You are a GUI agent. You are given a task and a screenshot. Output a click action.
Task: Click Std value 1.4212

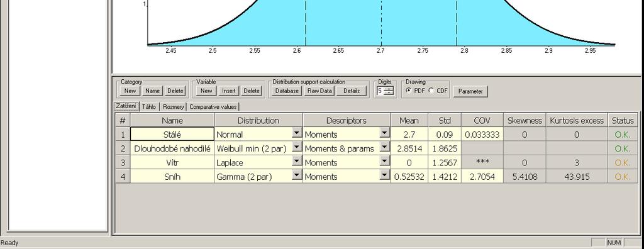coord(445,176)
